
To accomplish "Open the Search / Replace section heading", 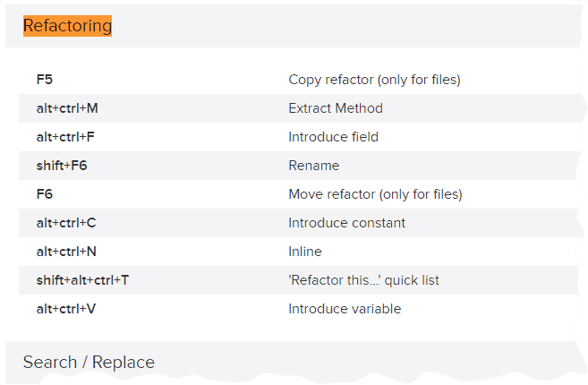I will coord(89,363).
